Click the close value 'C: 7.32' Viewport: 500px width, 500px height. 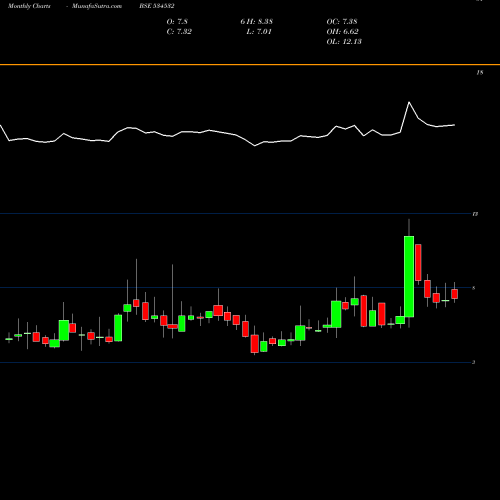tap(179, 31)
